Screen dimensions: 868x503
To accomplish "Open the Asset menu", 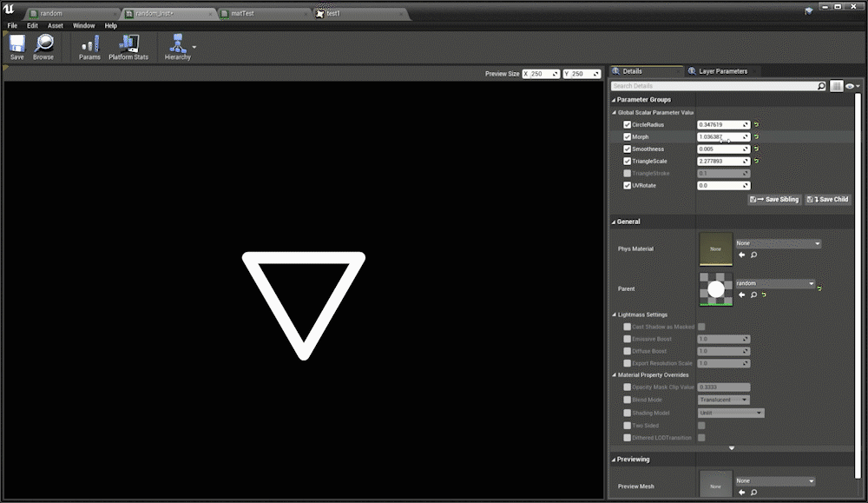I will pyautogui.click(x=56, y=25).
